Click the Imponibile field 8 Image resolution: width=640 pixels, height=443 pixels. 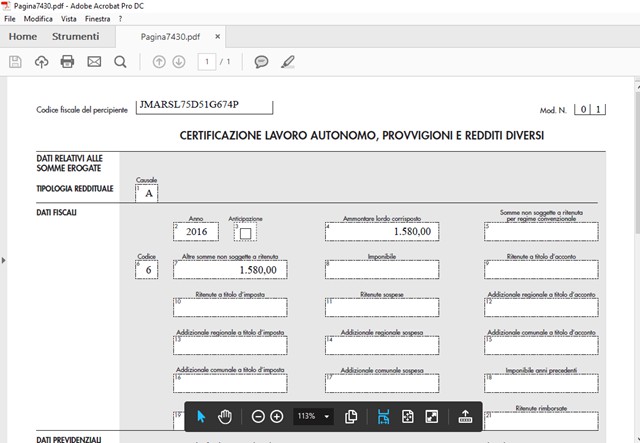[x=382, y=269]
